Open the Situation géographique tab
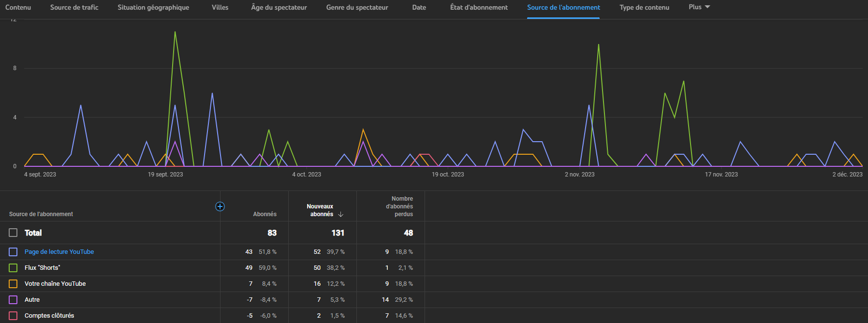This screenshot has height=323, width=868. [153, 7]
